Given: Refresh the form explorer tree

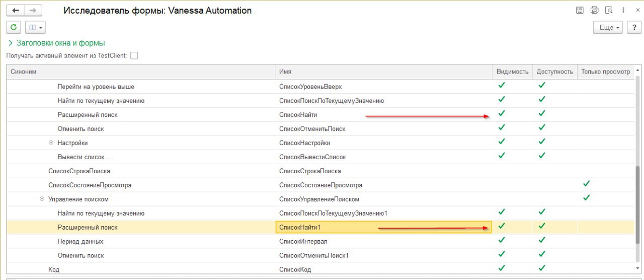Looking at the screenshot, I should click(x=14, y=27).
